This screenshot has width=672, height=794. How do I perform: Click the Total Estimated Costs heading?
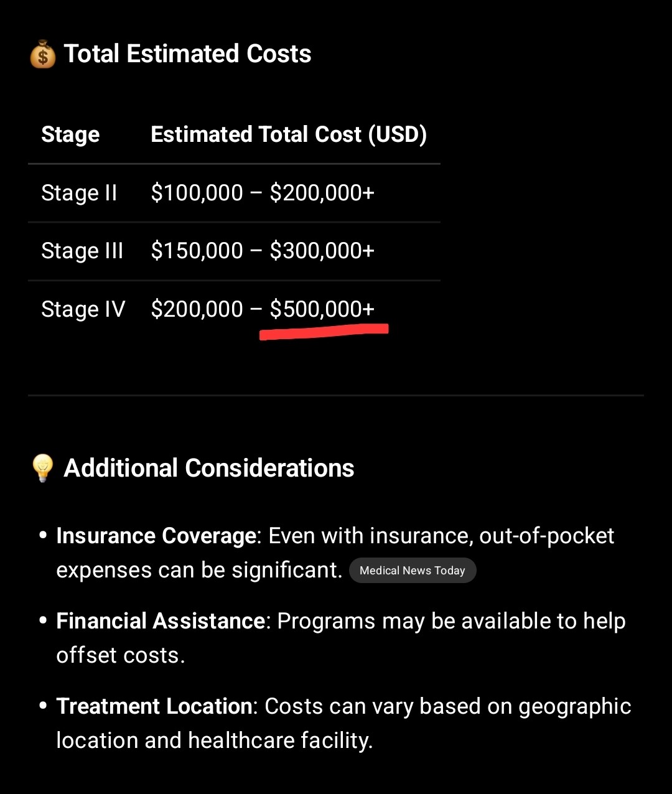pos(187,54)
